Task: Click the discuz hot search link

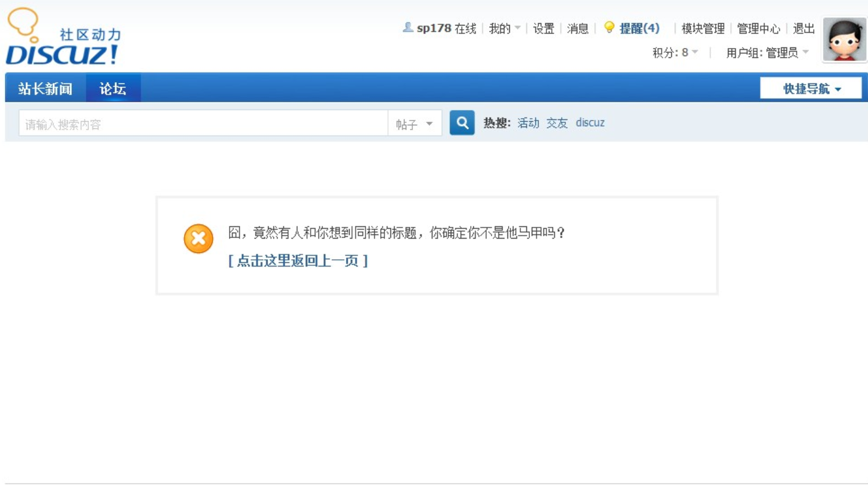Action: [x=590, y=123]
